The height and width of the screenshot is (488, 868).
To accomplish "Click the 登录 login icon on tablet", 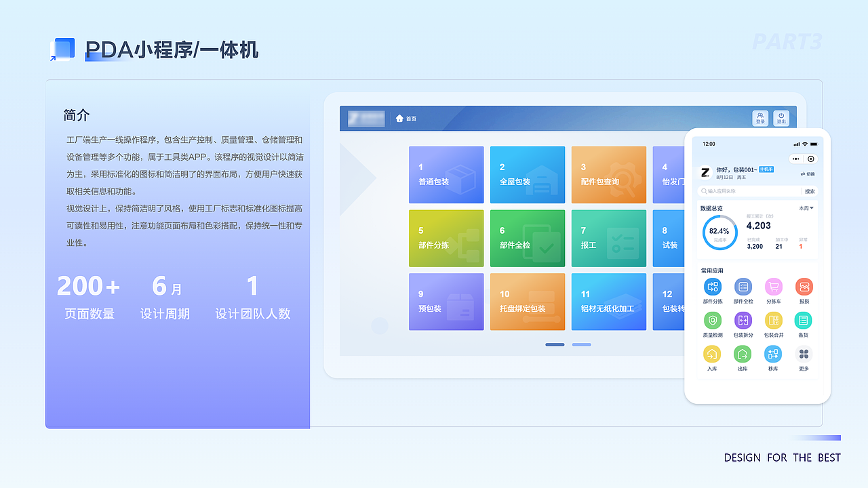I will tap(760, 119).
